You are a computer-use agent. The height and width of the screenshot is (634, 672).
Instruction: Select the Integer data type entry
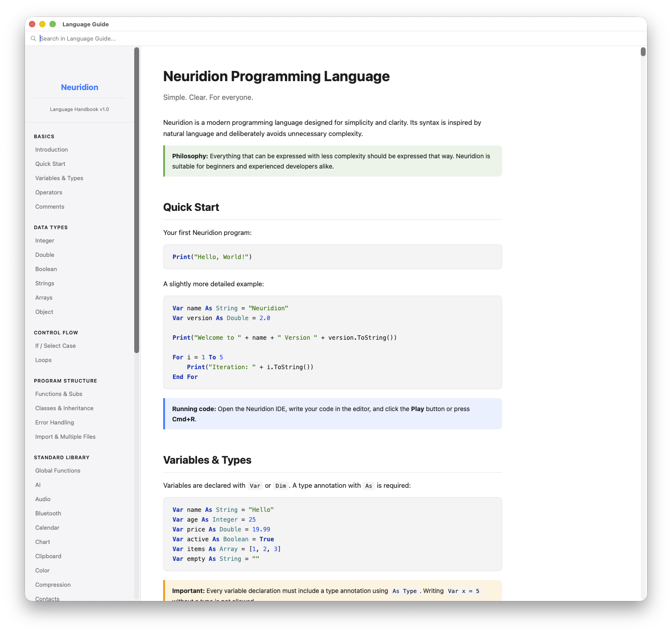pos(45,240)
